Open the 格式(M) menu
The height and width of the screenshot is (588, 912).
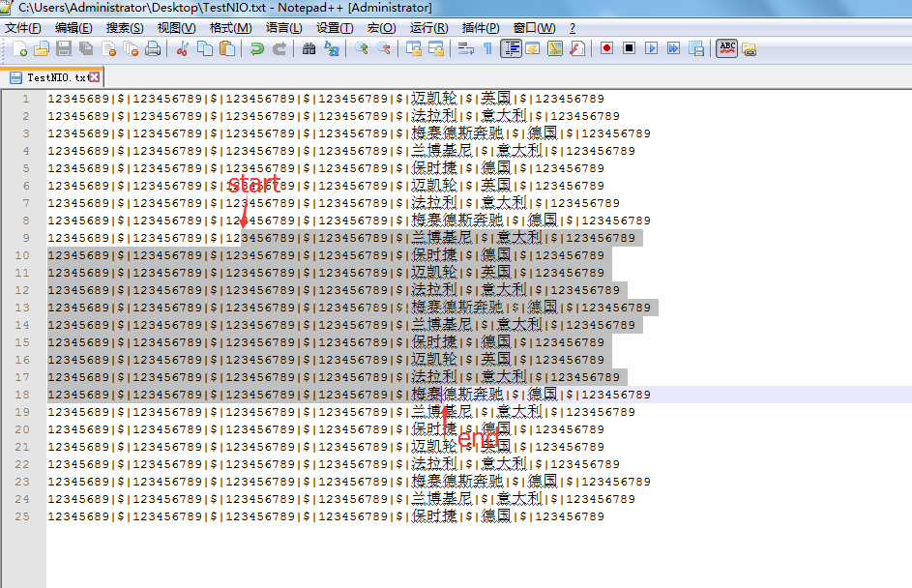[231, 28]
